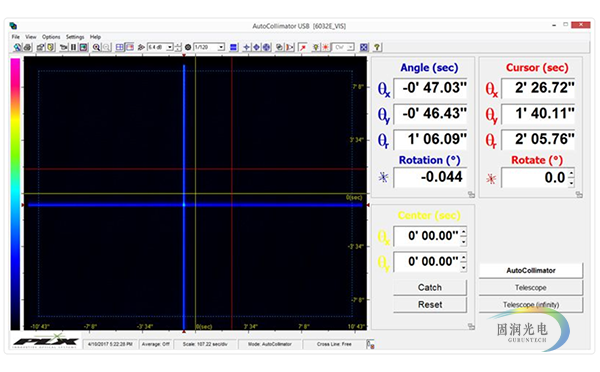Switch to Telescope mode
The height and width of the screenshot is (372, 600).
(531, 288)
